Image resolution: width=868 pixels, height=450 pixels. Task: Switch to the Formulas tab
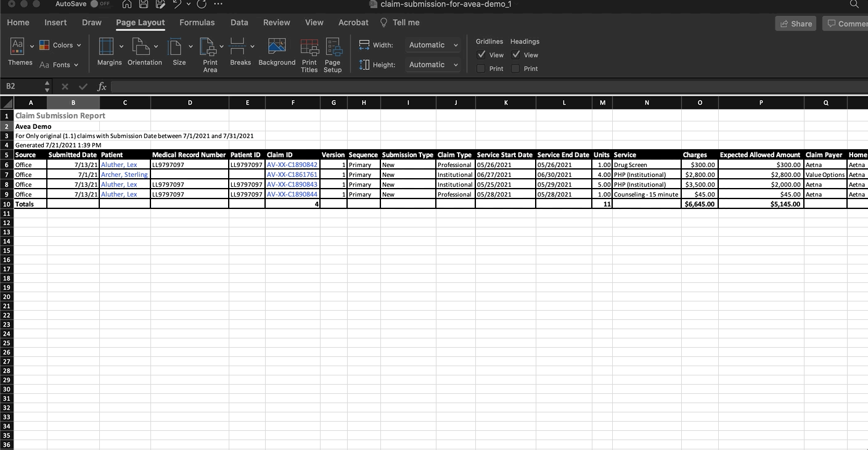click(x=197, y=23)
